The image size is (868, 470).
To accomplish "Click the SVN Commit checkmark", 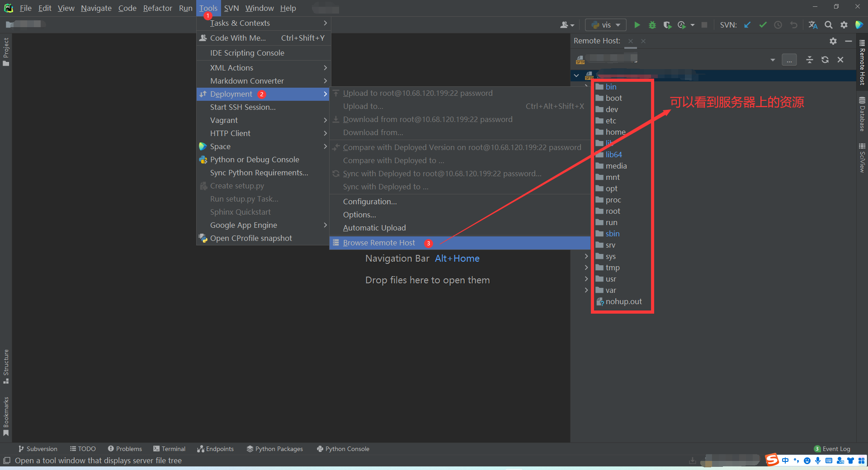I will click(x=763, y=25).
